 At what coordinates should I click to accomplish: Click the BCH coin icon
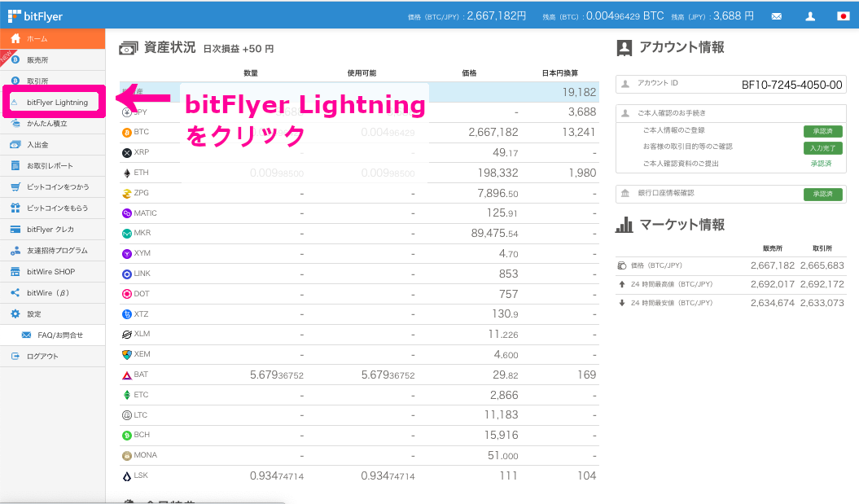[126, 436]
